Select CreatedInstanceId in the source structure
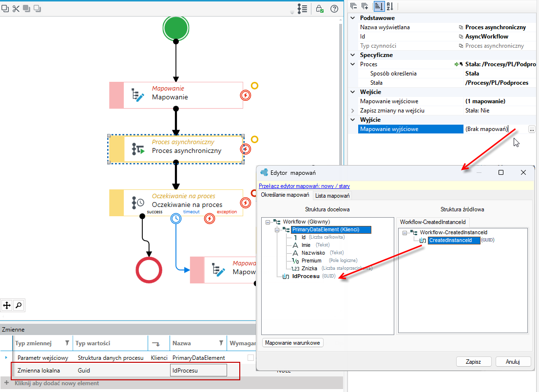Viewport: 539px width, 392px height. tap(454, 241)
